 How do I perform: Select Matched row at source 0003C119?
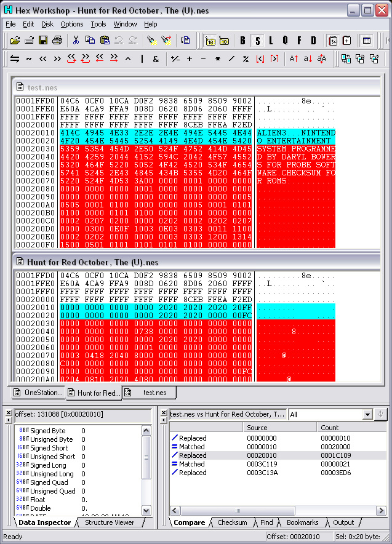278,464
